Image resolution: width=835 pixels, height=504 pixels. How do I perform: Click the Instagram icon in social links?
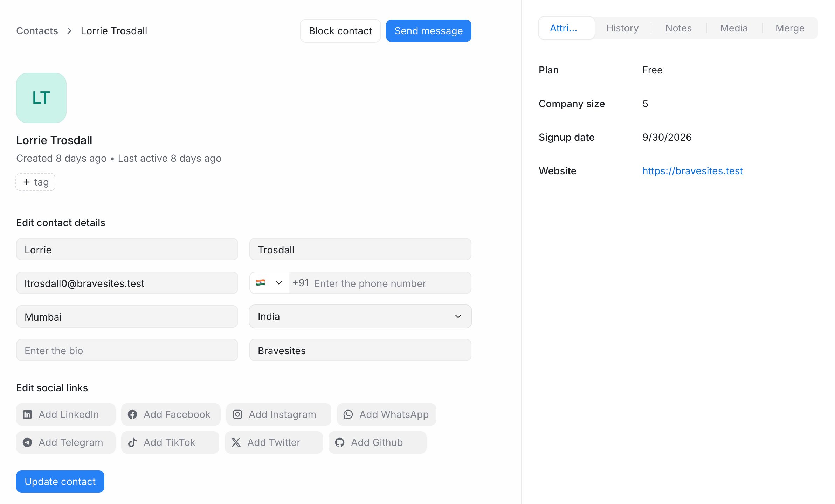[237, 414]
